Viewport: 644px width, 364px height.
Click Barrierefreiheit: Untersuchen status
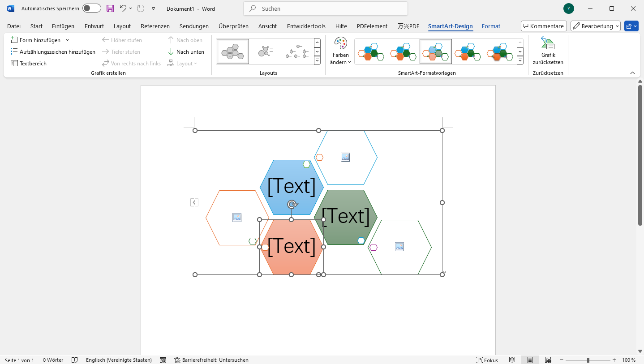tap(211, 360)
